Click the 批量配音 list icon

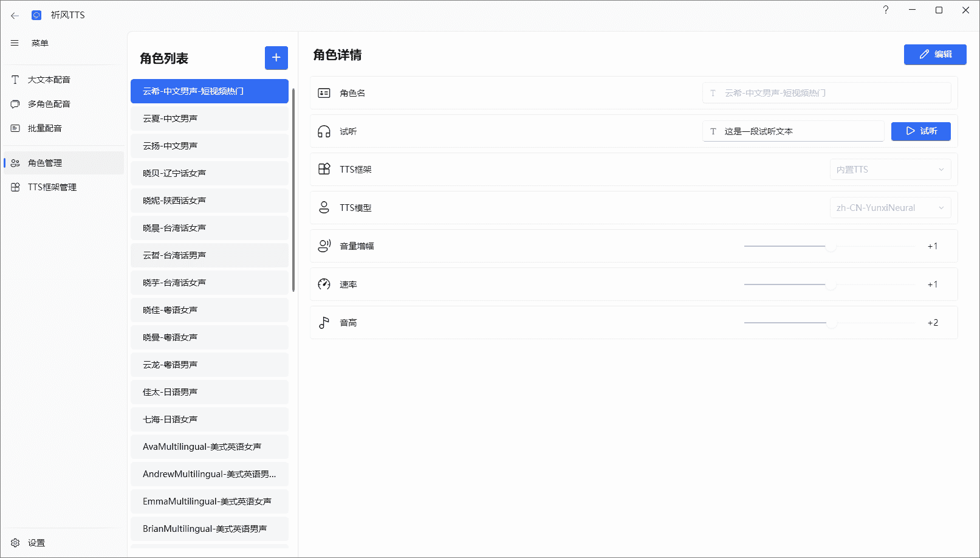pos(15,128)
